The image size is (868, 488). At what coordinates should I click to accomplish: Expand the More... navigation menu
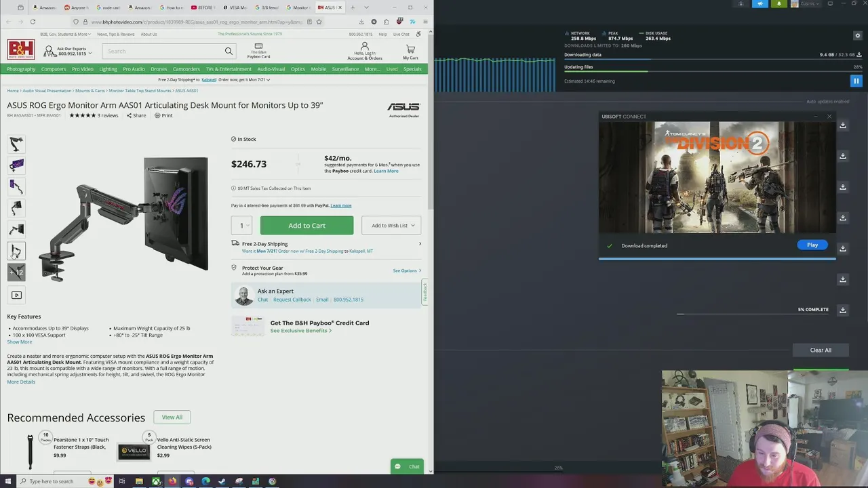(x=372, y=69)
